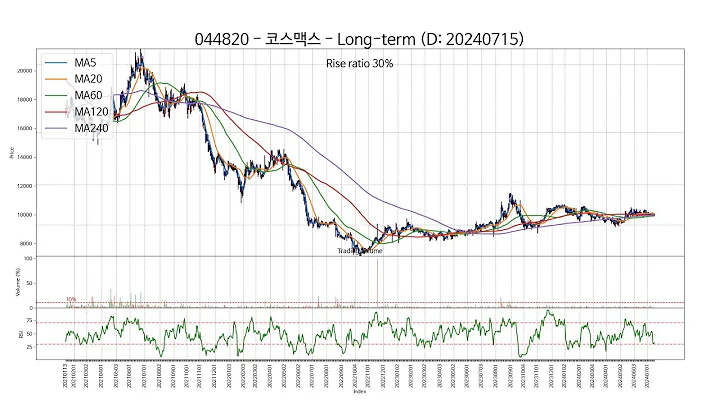Click the green MA60 legend line swatch
This screenshot has height=404, width=720.
click(x=56, y=95)
